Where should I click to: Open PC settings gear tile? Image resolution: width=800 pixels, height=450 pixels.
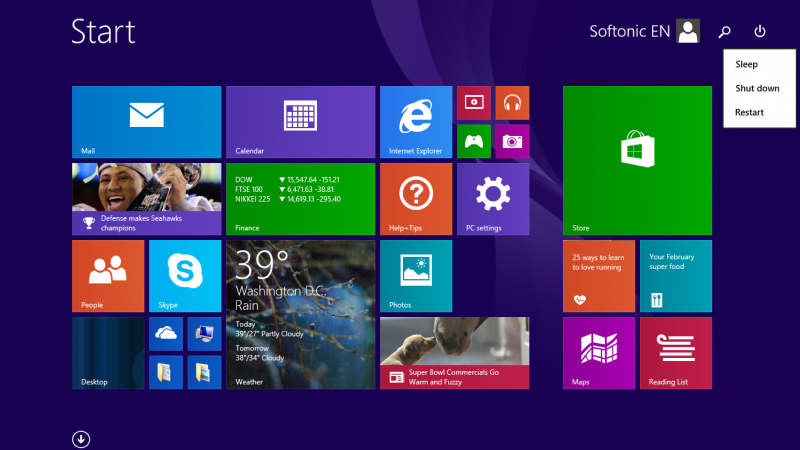[x=493, y=198]
